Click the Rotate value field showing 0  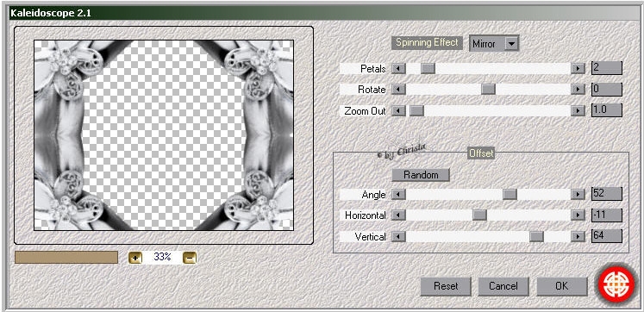click(607, 89)
